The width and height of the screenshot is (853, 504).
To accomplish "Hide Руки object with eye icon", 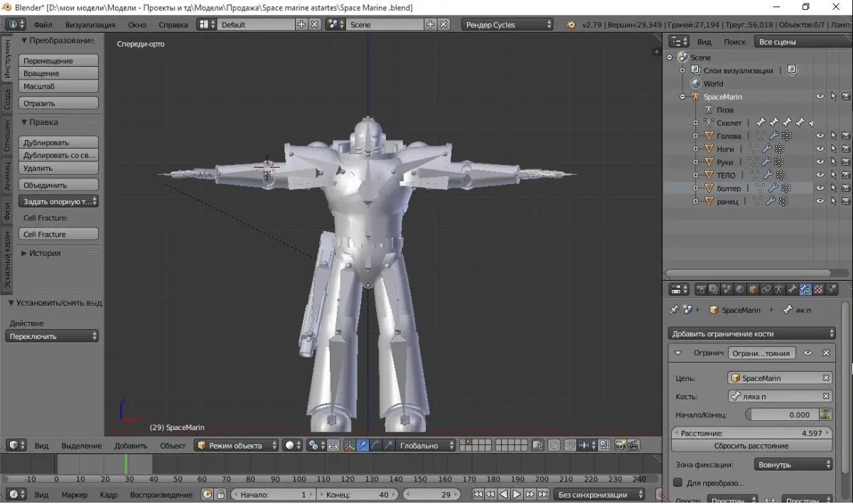I will [820, 162].
